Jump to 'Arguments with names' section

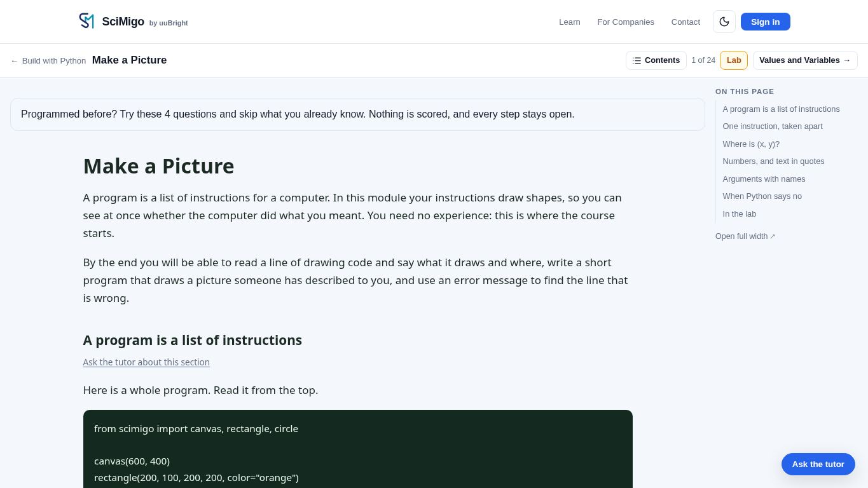(764, 179)
